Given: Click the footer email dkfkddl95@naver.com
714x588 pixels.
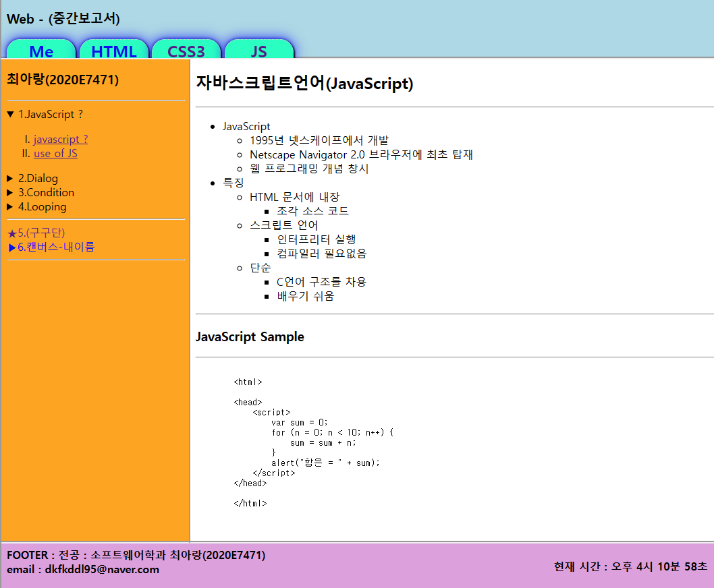Looking at the screenshot, I should pyautogui.click(x=102, y=570).
